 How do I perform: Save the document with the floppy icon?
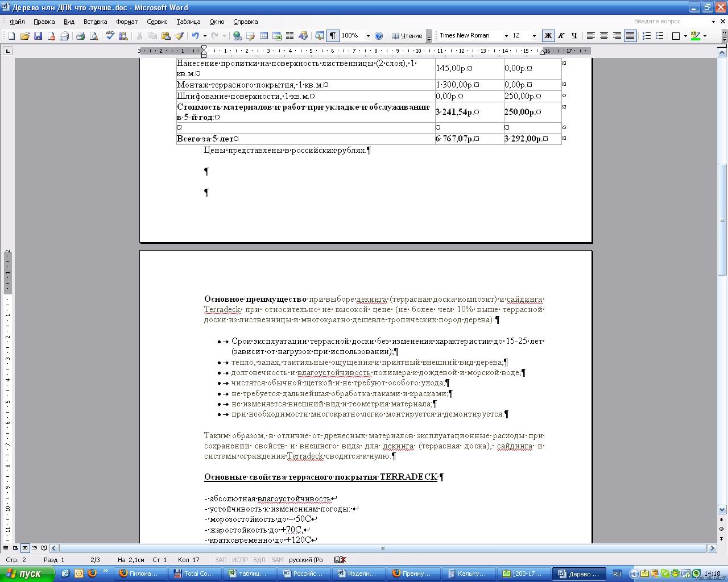click(38, 36)
